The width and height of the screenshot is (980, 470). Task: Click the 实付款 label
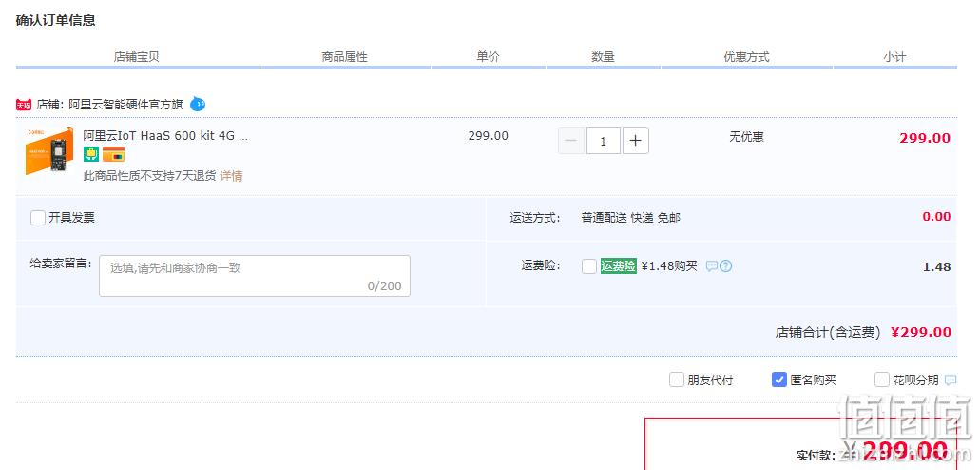816,455
